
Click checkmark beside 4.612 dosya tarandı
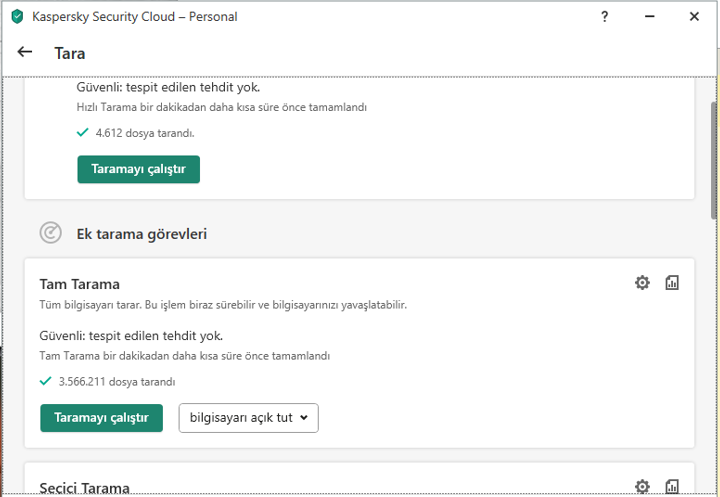tap(83, 132)
